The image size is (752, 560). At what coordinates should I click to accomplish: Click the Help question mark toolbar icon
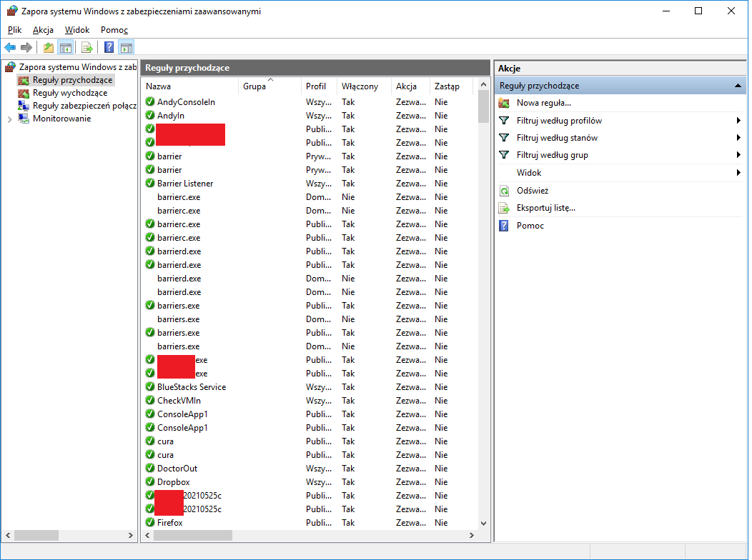pos(109,47)
